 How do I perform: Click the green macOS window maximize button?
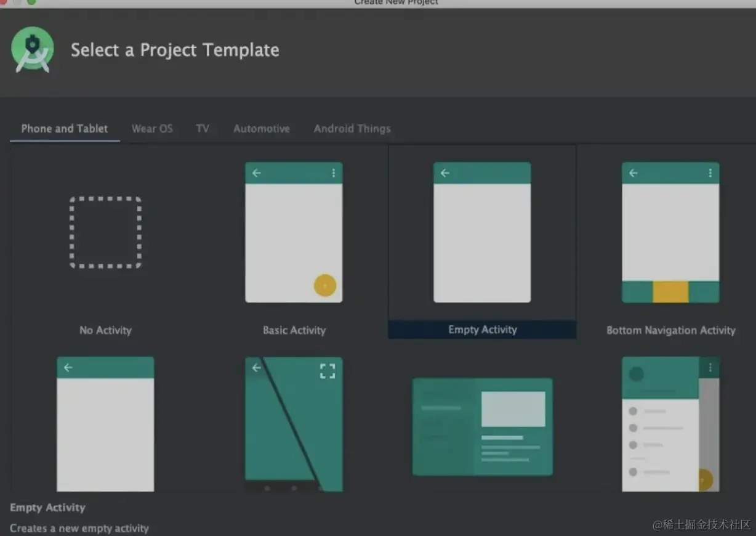[31, 2]
